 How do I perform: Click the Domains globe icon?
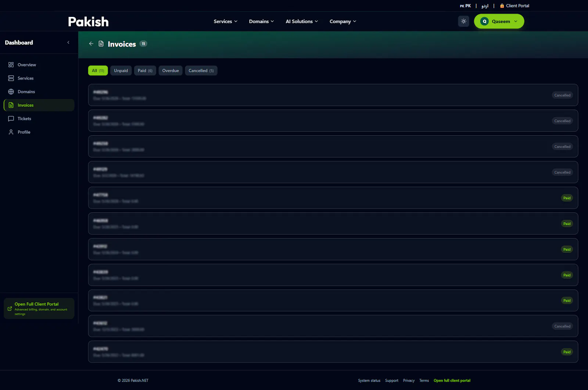[x=11, y=92]
